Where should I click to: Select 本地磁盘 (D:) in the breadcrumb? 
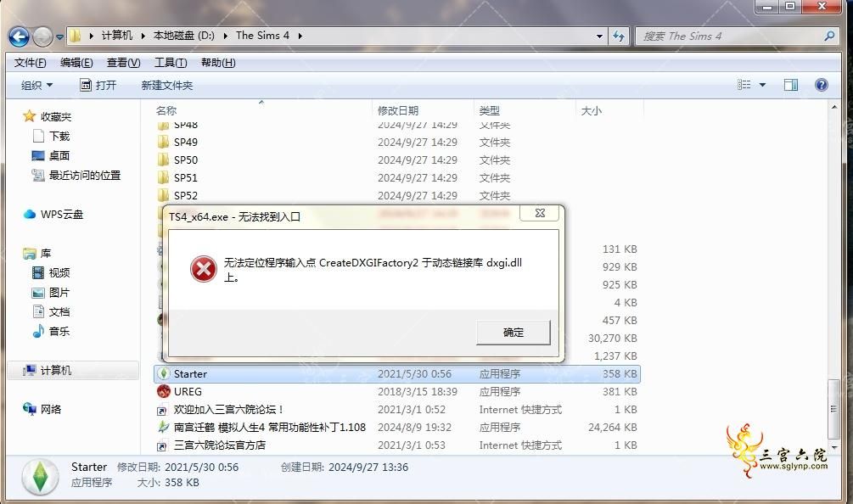point(184,36)
